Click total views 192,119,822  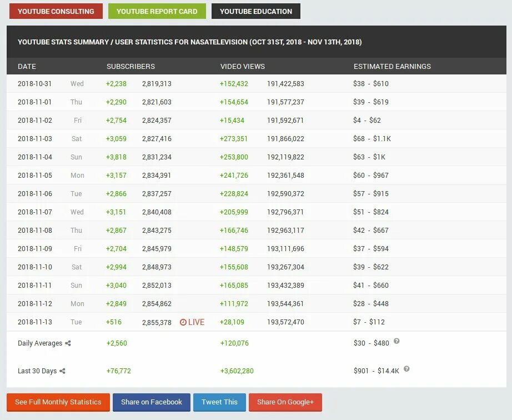(285, 157)
